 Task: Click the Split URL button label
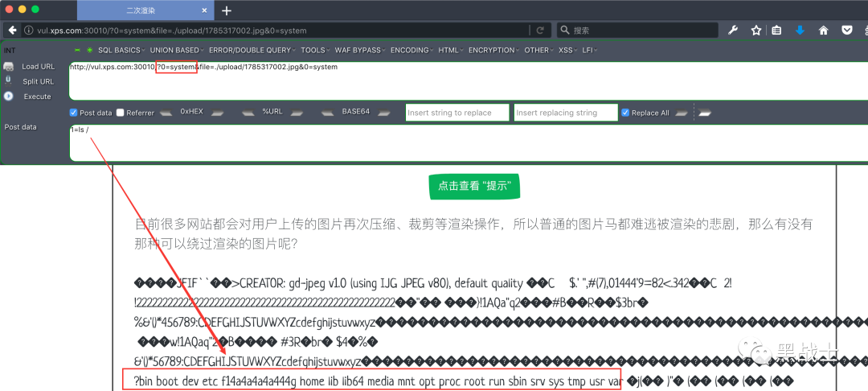(x=39, y=81)
